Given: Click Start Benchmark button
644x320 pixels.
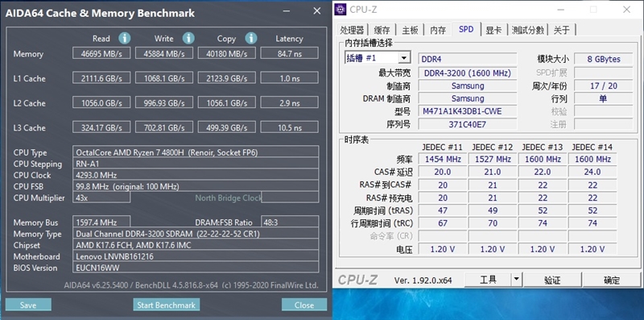Looking at the screenshot, I should pos(167,305).
